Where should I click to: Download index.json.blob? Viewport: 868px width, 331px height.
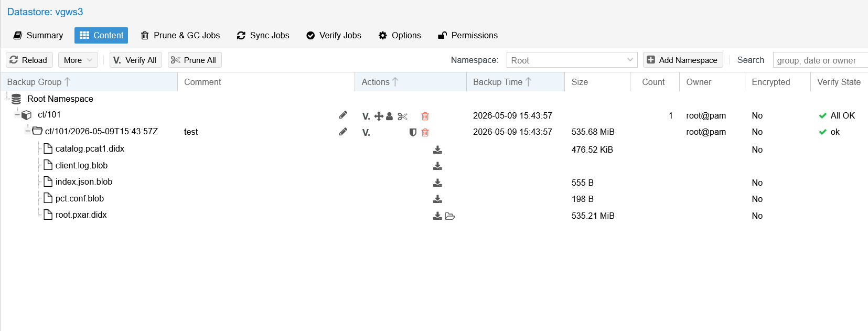point(437,183)
